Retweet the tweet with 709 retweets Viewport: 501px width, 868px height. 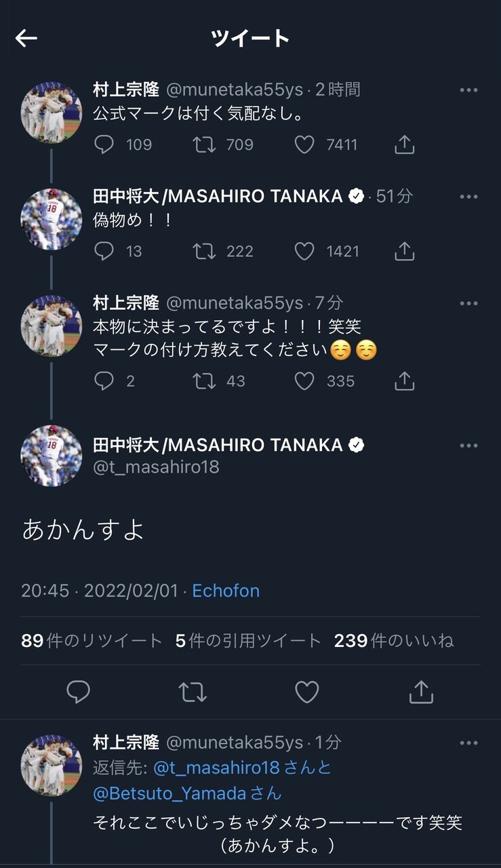pyautogui.click(x=204, y=144)
